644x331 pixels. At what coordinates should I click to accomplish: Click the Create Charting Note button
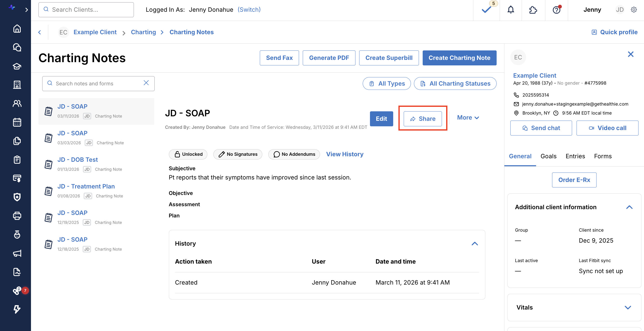pyautogui.click(x=459, y=58)
